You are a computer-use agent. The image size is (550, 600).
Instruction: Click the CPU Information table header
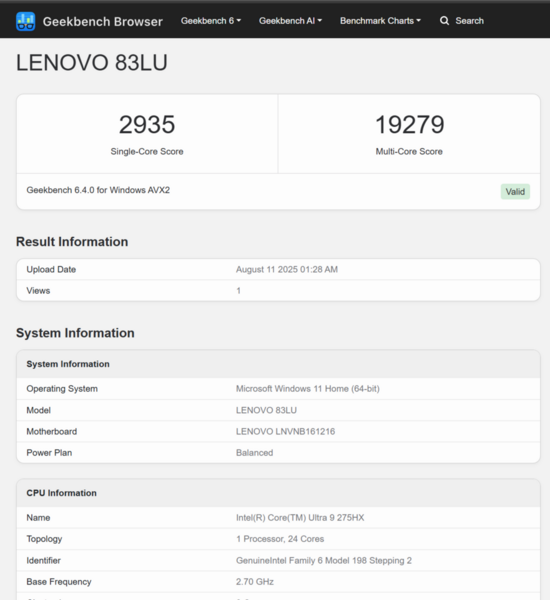tap(278, 493)
